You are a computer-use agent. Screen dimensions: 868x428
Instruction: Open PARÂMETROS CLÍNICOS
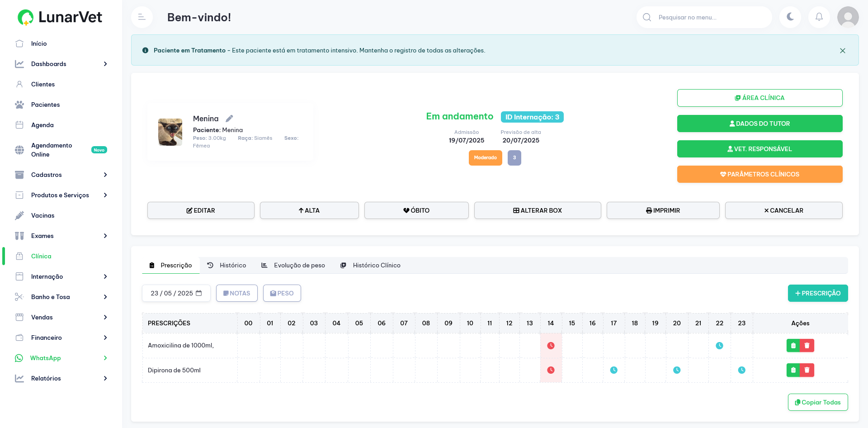coord(759,174)
